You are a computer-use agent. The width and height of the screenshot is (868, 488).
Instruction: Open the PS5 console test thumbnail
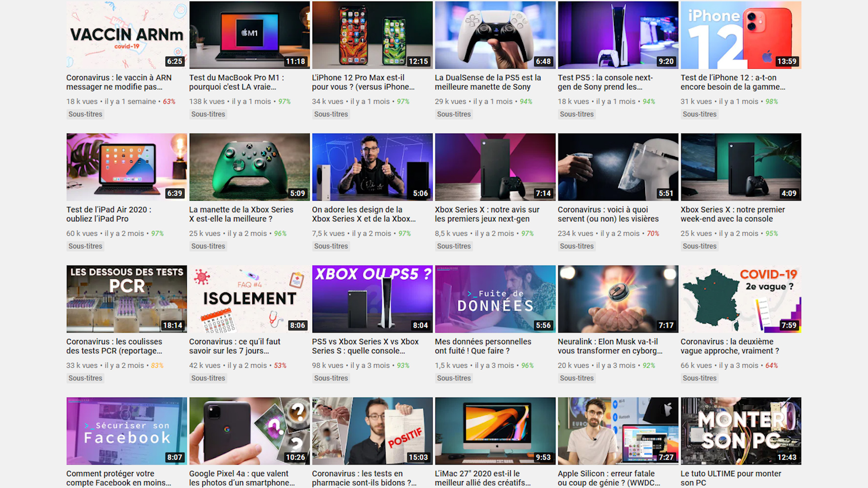(x=618, y=35)
